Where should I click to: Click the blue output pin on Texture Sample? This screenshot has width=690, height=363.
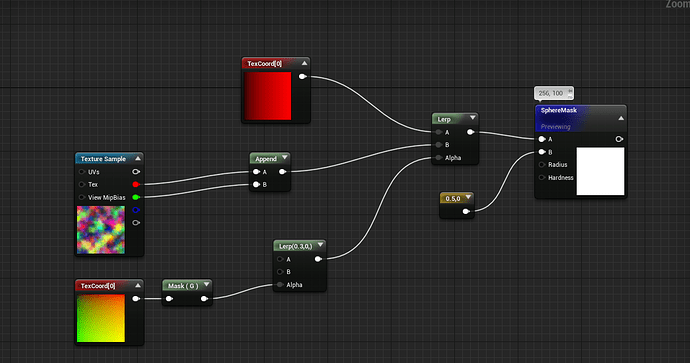point(136,210)
